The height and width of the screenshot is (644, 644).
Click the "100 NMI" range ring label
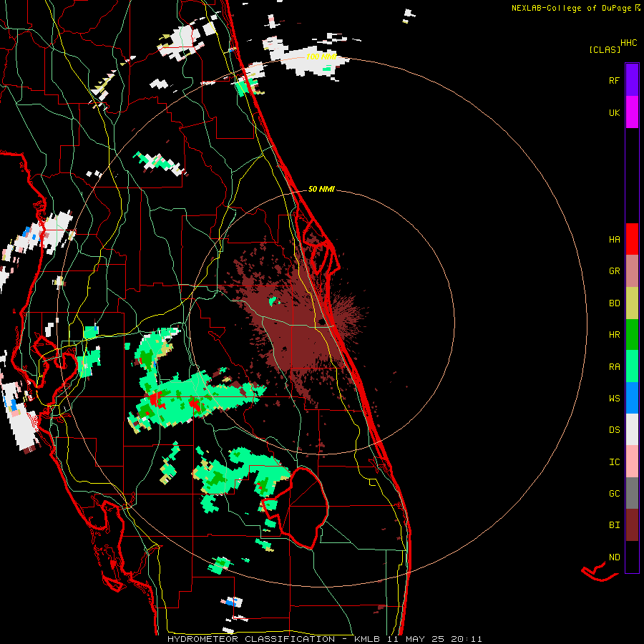[321, 57]
